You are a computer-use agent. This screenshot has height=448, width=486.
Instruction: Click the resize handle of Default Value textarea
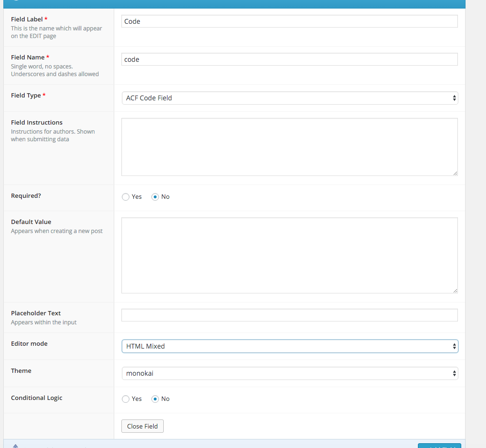point(455,291)
